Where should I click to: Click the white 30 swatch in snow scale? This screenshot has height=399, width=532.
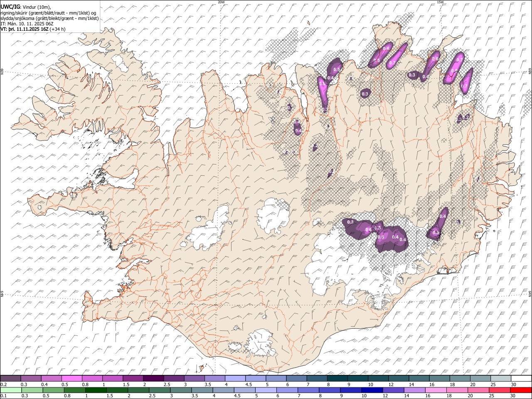[x=521, y=378]
